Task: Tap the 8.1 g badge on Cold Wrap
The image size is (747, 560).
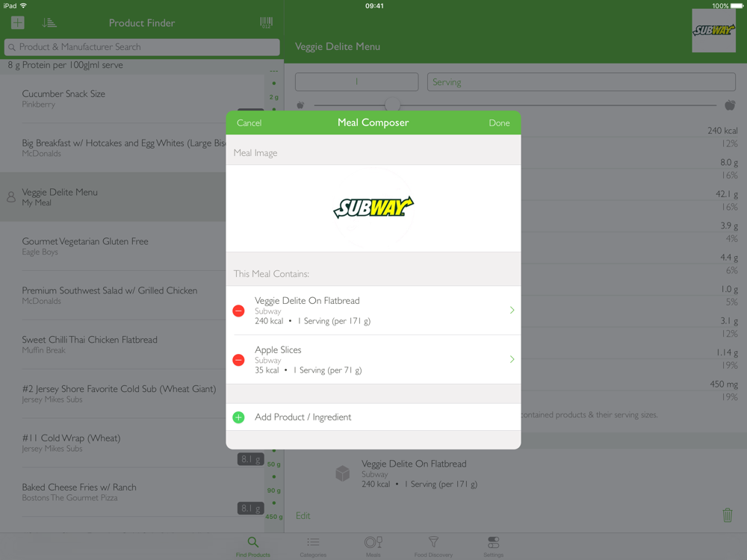Action: tap(250, 459)
